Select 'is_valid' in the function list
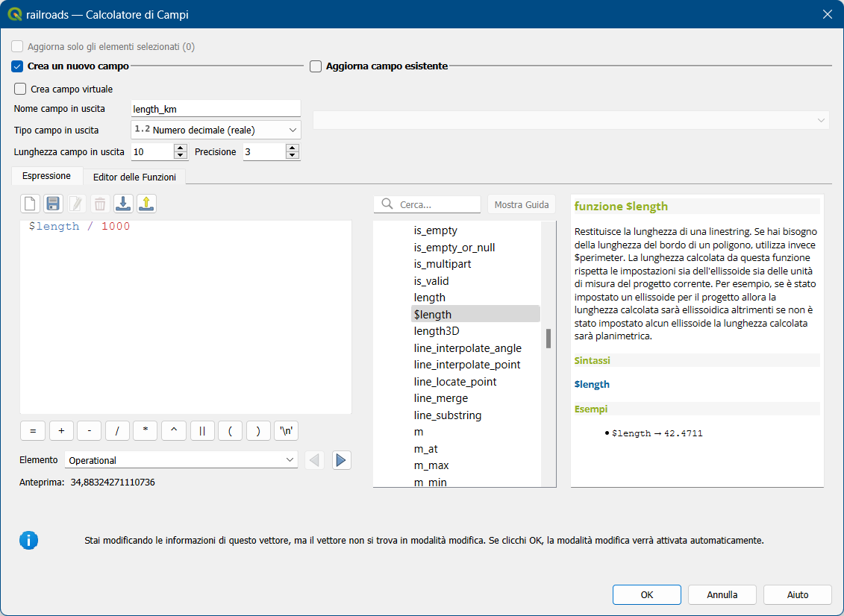Screen dimensions: 844x616 (x=431, y=281)
